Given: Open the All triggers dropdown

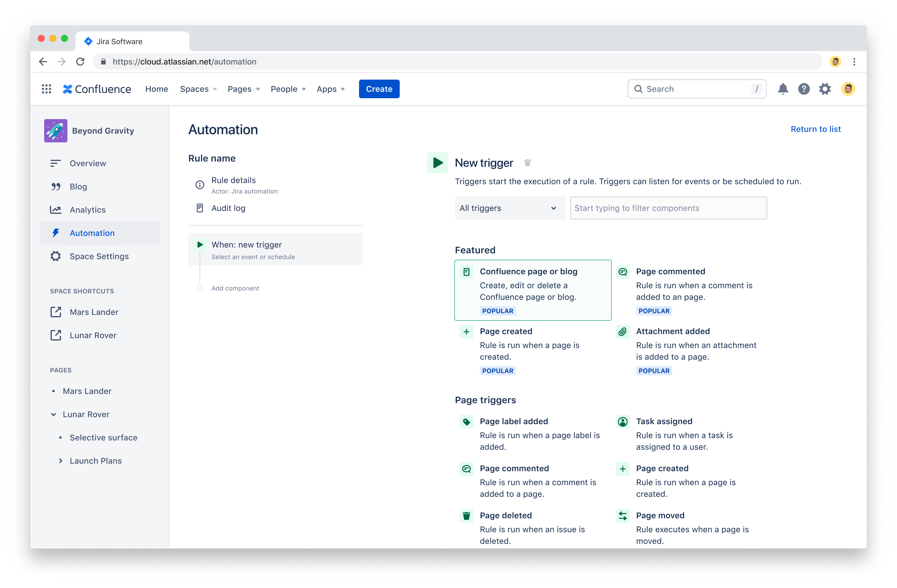Looking at the screenshot, I should click(509, 208).
